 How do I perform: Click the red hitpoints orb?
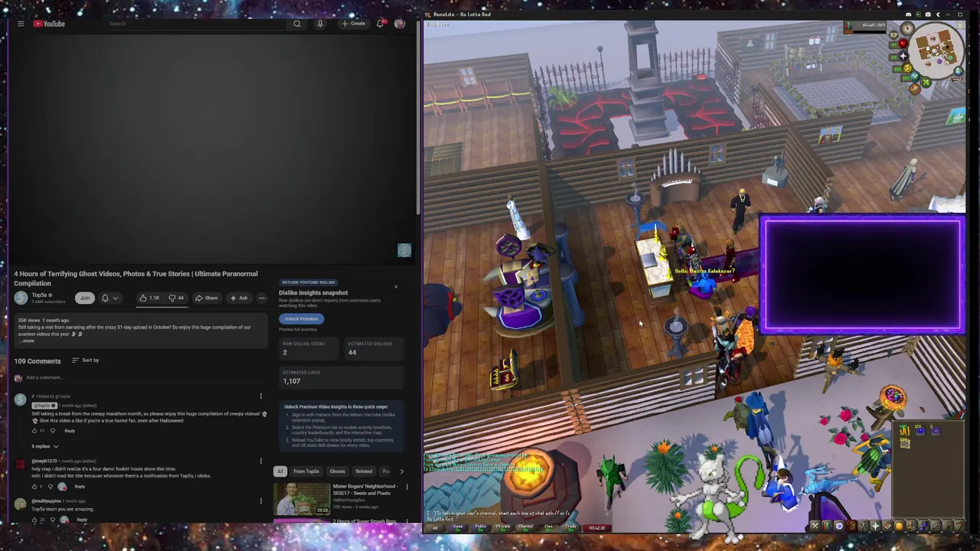click(x=903, y=44)
